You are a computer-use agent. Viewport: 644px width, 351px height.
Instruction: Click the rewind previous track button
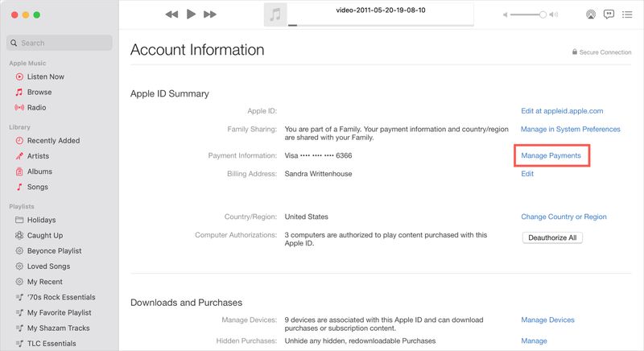pos(171,14)
